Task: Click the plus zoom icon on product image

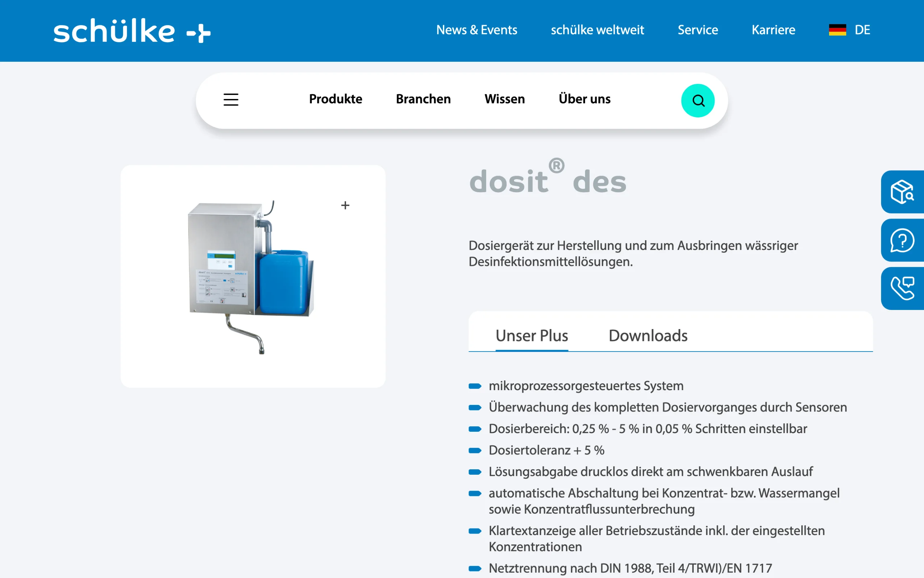Action: coord(345,205)
